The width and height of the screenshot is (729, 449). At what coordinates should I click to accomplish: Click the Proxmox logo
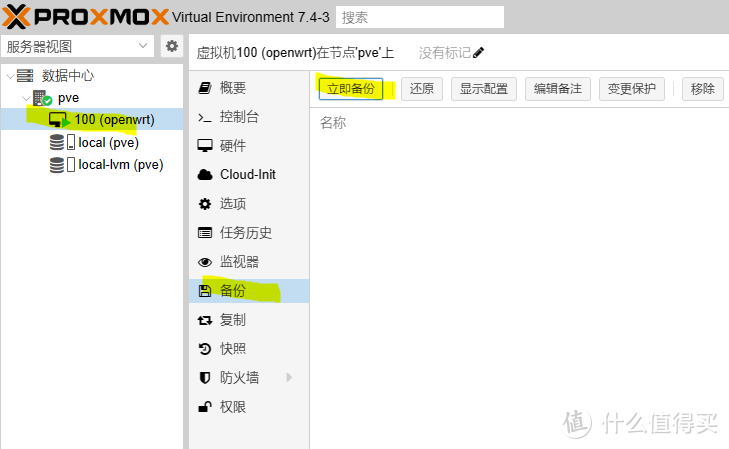(x=85, y=17)
